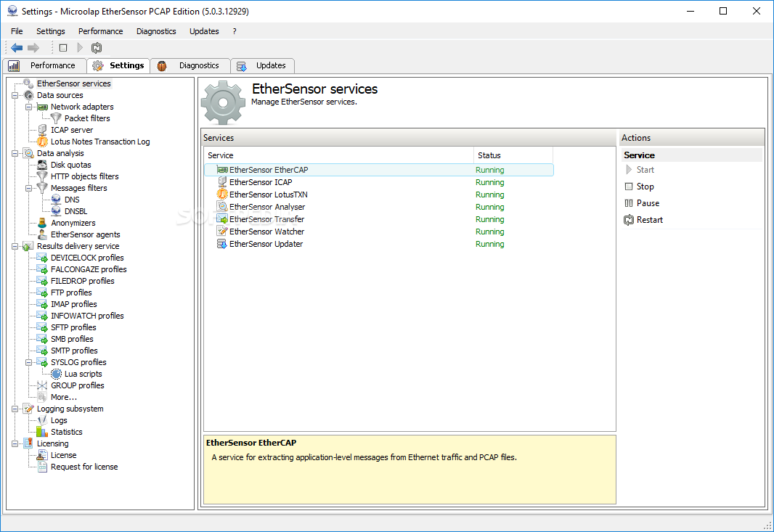Image resolution: width=774 pixels, height=532 pixels.
Task: Click the Packet filters funnel icon
Action: click(x=57, y=118)
